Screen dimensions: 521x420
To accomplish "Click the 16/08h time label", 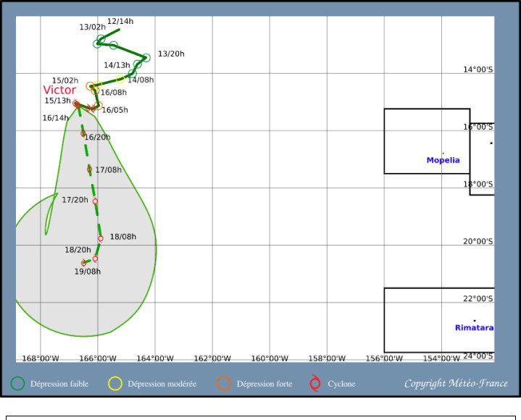I will [x=114, y=92].
